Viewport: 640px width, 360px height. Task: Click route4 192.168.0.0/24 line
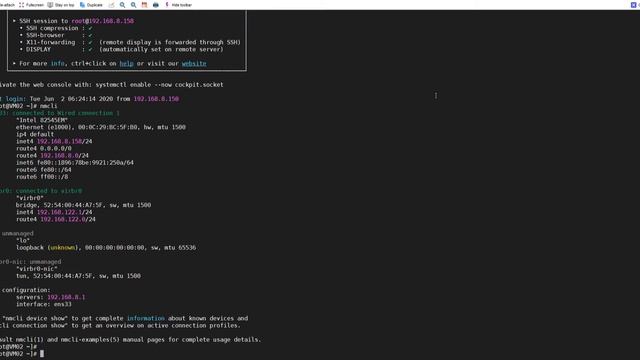pyautogui.click(x=52, y=156)
